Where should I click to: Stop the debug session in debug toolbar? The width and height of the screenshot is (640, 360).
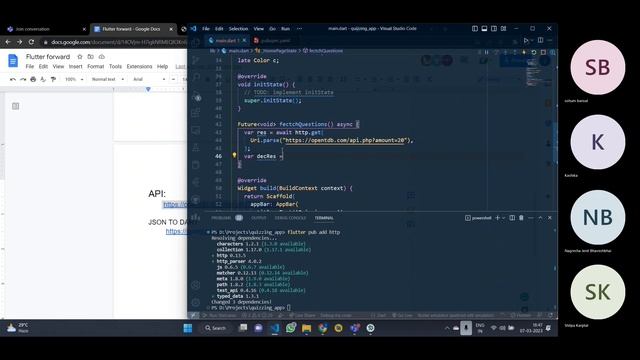point(543,52)
